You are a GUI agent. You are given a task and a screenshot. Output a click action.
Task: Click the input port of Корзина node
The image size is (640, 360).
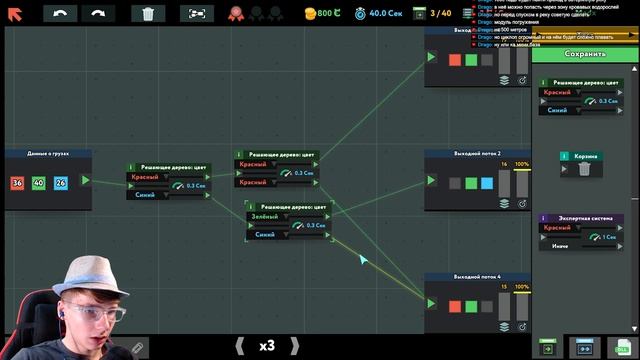564,169
